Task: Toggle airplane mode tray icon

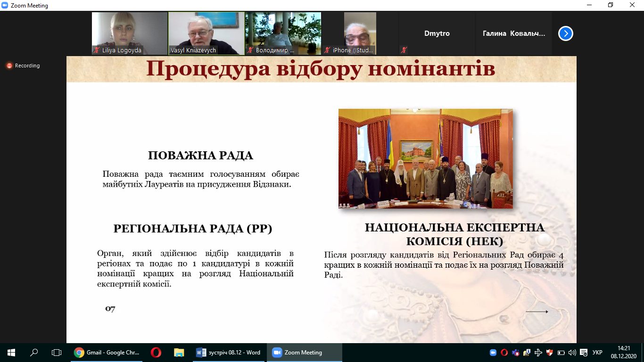Action: (538, 353)
